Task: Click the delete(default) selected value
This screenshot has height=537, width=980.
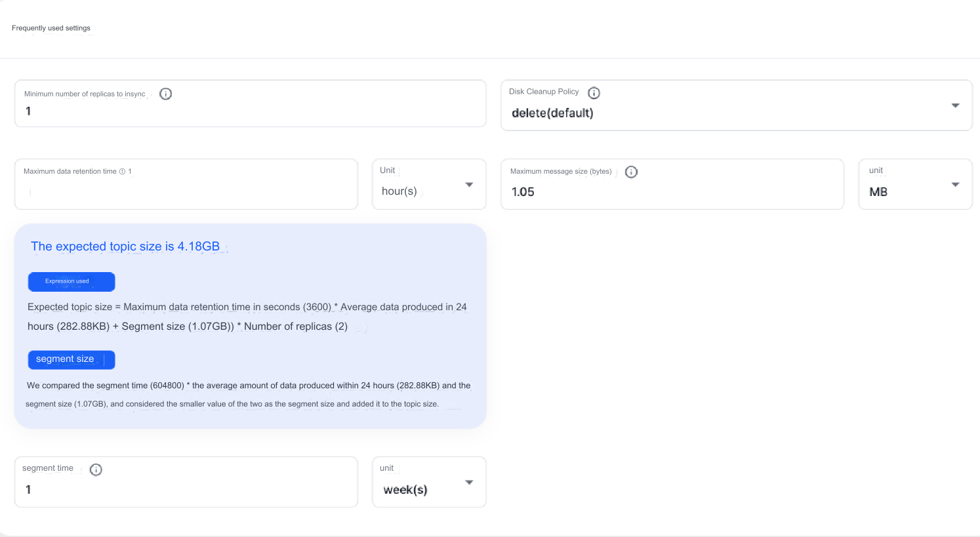Action: click(552, 113)
